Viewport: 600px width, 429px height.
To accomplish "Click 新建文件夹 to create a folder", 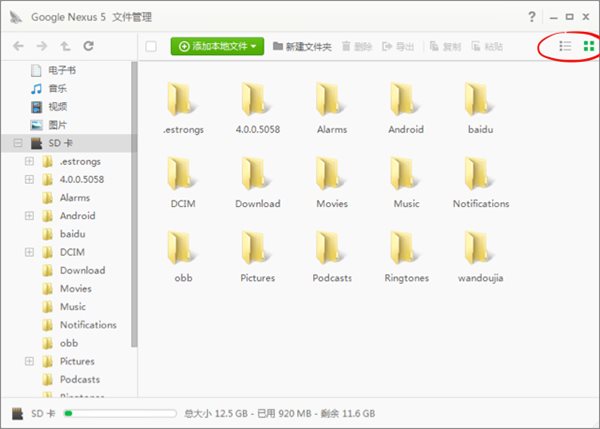I will [302, 46].
